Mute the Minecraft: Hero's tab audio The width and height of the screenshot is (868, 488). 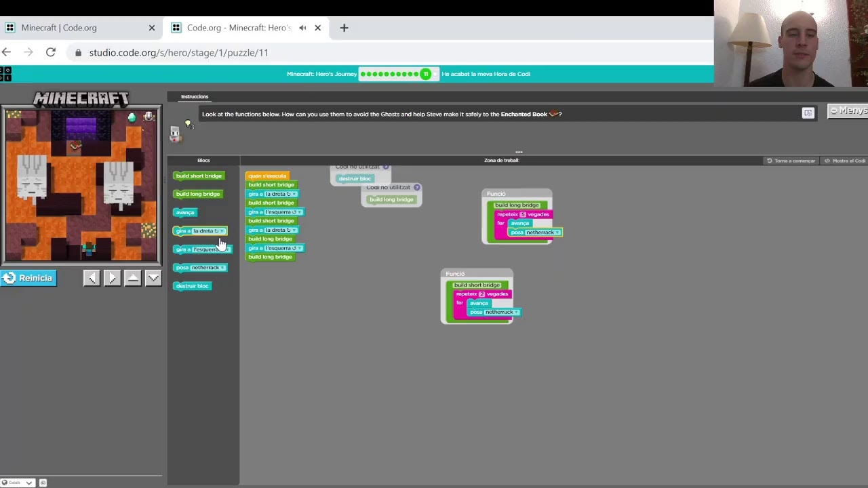[x=302, y=28]
